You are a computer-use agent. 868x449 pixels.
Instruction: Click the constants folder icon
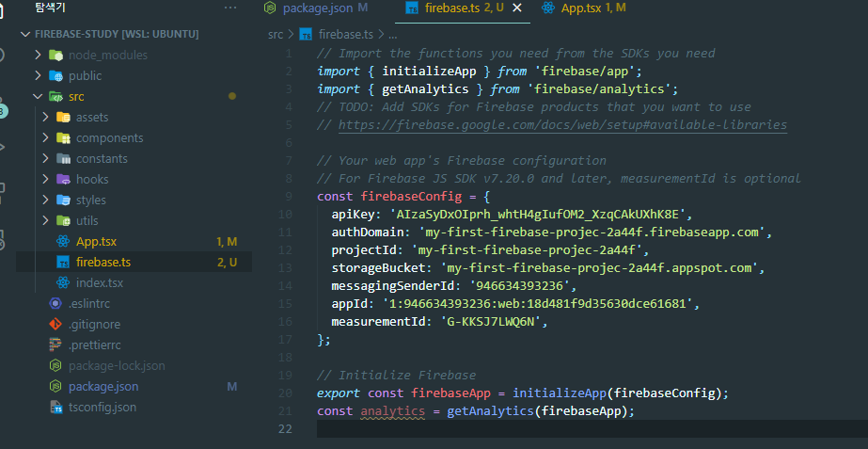point(63,158)
